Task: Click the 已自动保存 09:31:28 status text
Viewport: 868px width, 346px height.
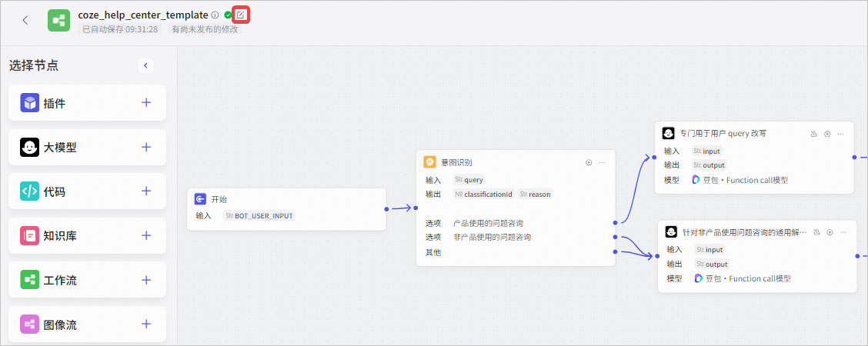Action: point(120,29)
